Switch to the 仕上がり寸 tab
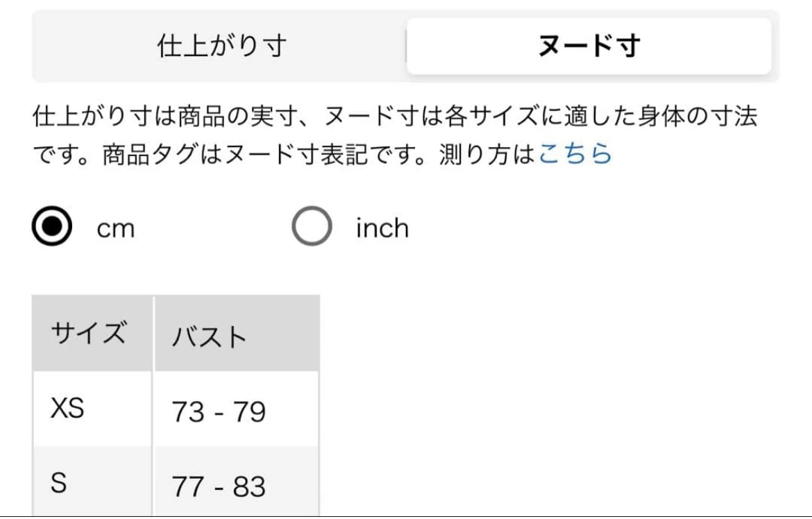Viewport: 812px width, 519px height. pyautogui.click(x=221, y=46)
